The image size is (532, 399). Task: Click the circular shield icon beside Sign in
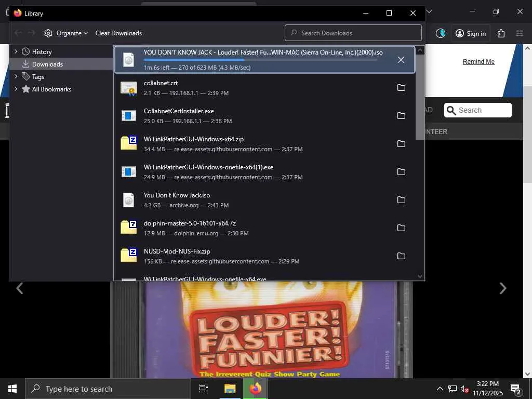coord(441,33)
